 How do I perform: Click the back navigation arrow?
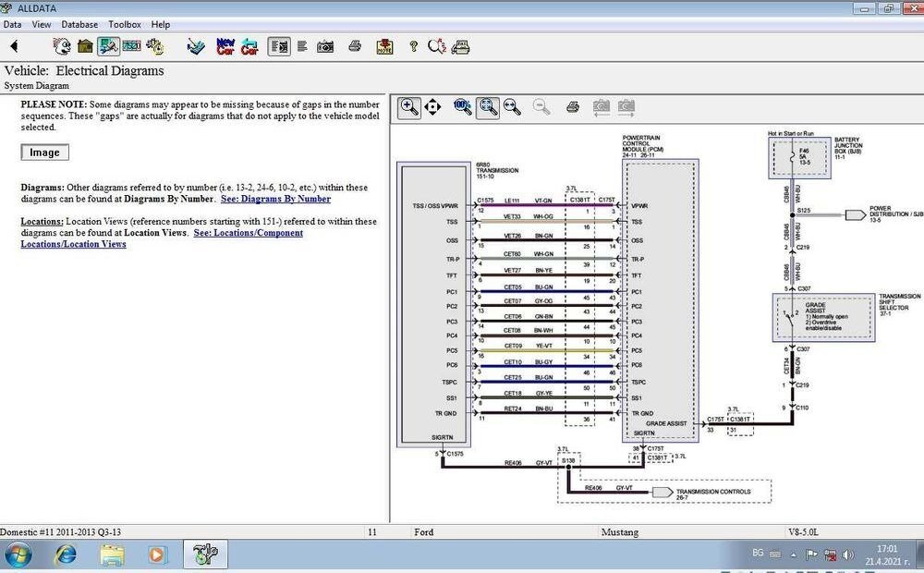coord(14,46)
